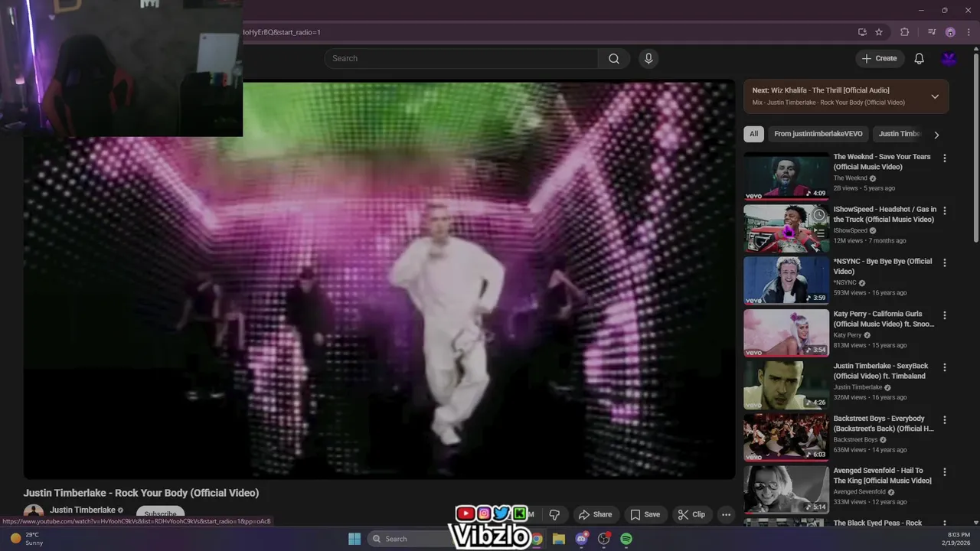Viewport: 980px width, 551px height.
Task: Open Chrome media controls icon
Action: coord(932,32)
